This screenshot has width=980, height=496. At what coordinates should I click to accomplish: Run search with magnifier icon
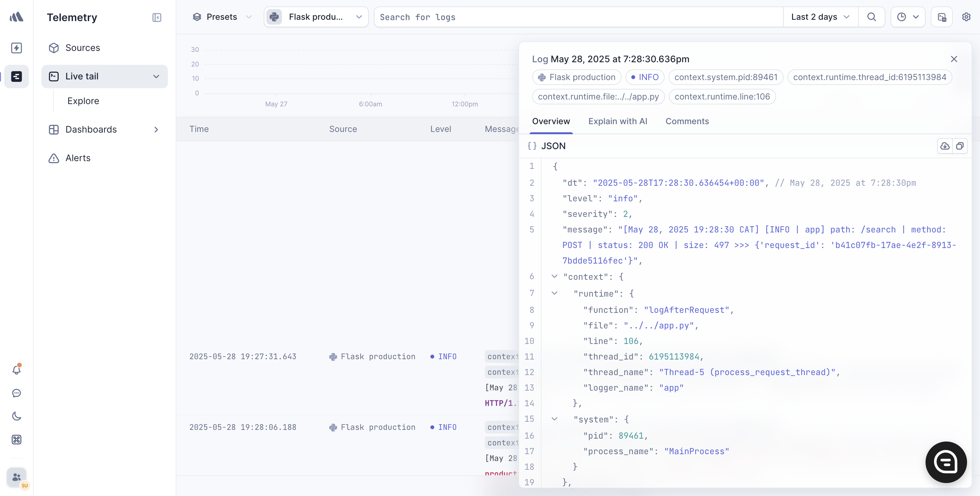[x=871, y=17]
